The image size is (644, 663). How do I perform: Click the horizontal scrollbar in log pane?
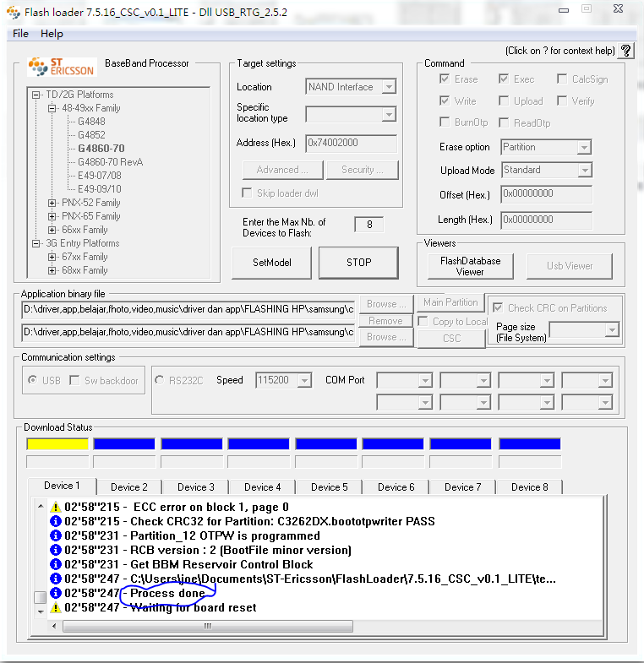coord(208,626)
